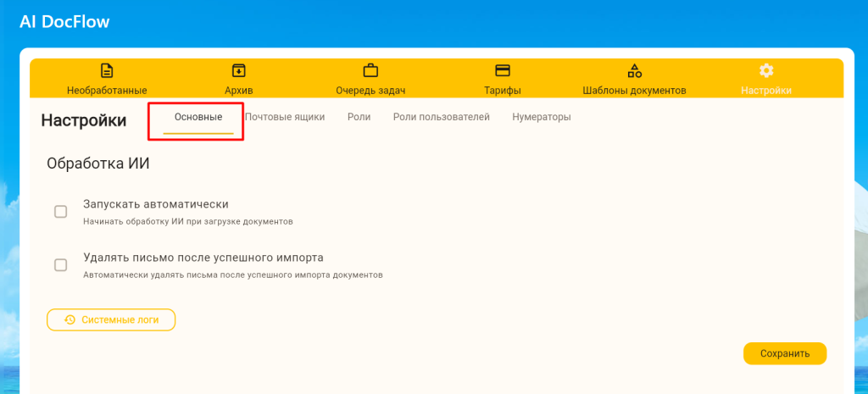Switch to the Нумераторы tab
The width and height of the screenshot is (868, 394).
(541, 118)
